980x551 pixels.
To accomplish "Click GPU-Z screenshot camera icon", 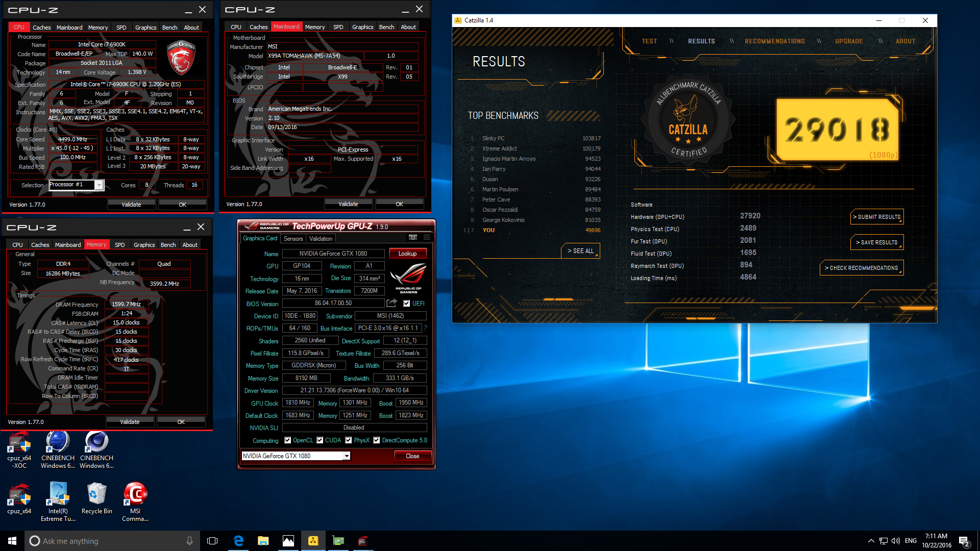I will point(413,237).
